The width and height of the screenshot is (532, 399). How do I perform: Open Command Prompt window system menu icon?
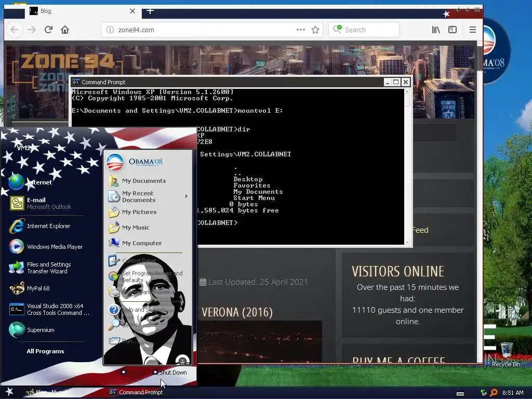coord(76,82)
